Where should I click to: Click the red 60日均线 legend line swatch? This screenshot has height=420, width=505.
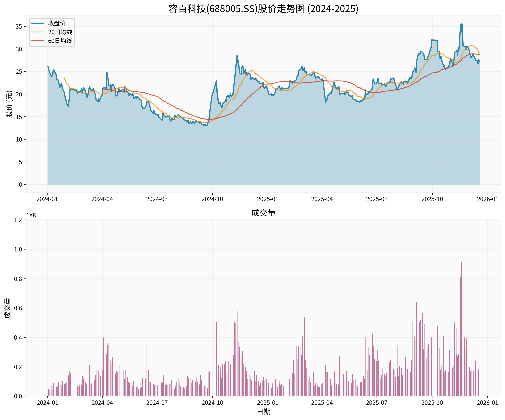click(x=37, y=41)
